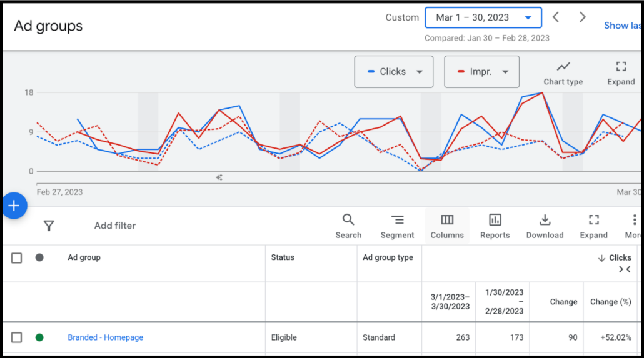This screenshot has width=644, height=358.
Task: Click the Change column header
Action: pyautogui.click(x=563, y=302)
